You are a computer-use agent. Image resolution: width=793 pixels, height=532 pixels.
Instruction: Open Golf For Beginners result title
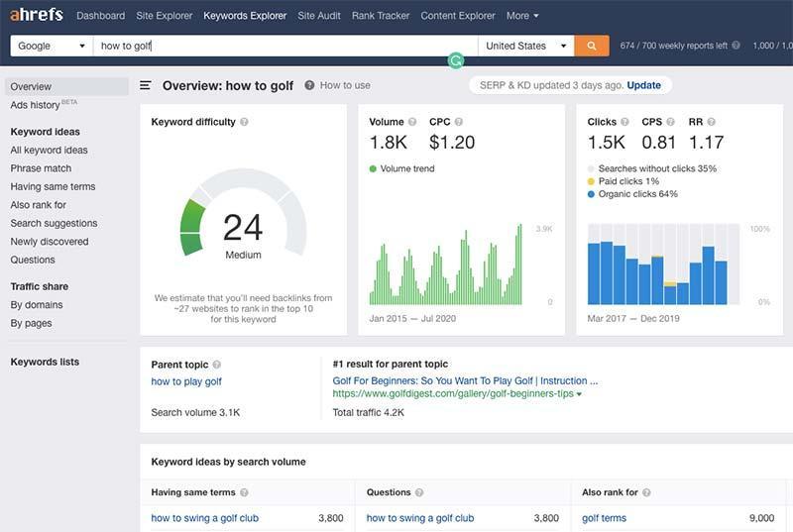(465, 380)
